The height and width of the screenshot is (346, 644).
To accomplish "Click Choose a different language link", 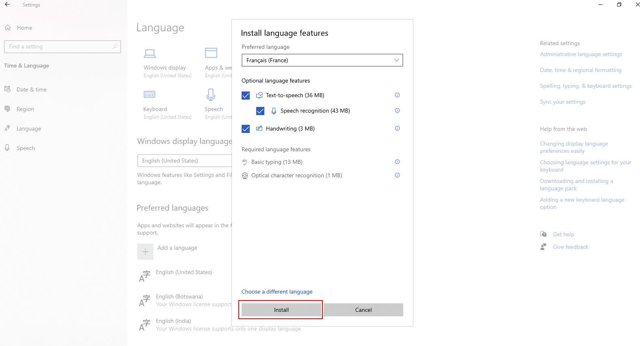I will 277,292.
